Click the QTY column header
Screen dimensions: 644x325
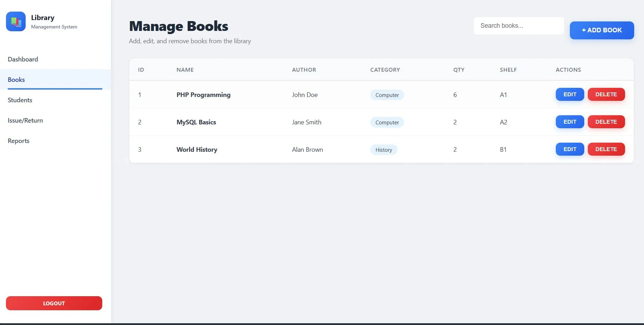(458, 70)
